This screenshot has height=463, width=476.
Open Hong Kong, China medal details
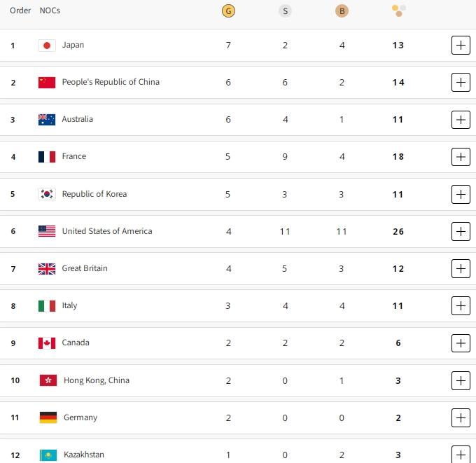tap(461, 380)
